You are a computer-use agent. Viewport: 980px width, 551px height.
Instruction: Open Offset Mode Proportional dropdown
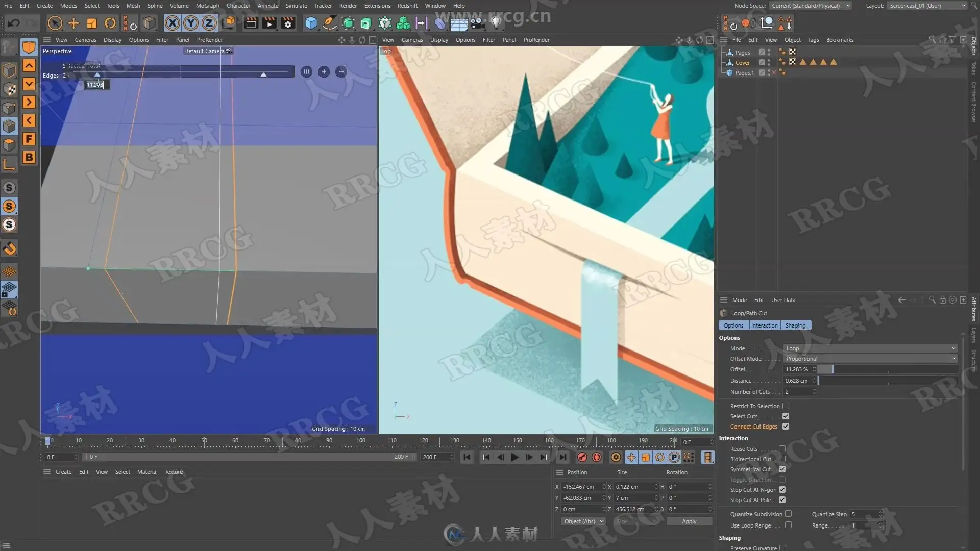870,359
